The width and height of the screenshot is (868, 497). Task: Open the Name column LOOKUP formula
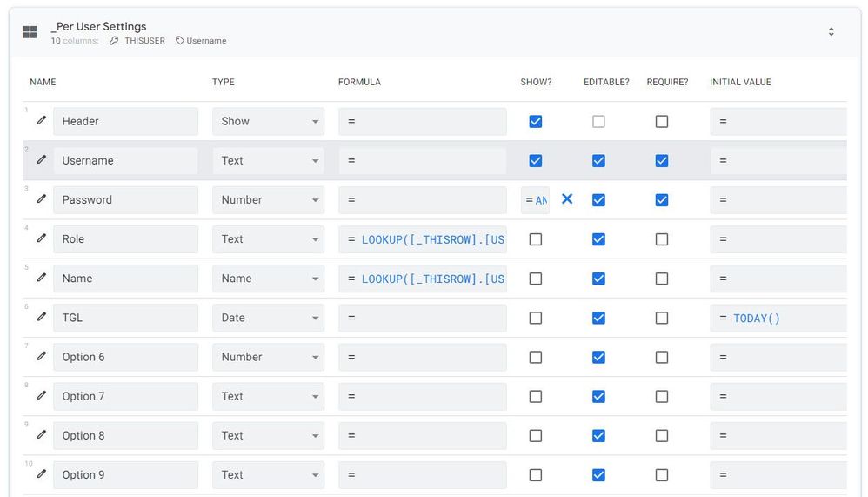423,279
